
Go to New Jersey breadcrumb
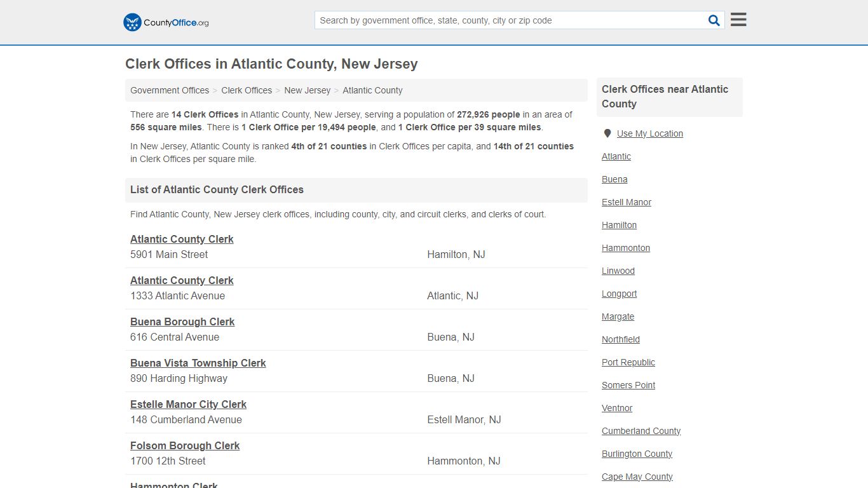click(308, 90)
